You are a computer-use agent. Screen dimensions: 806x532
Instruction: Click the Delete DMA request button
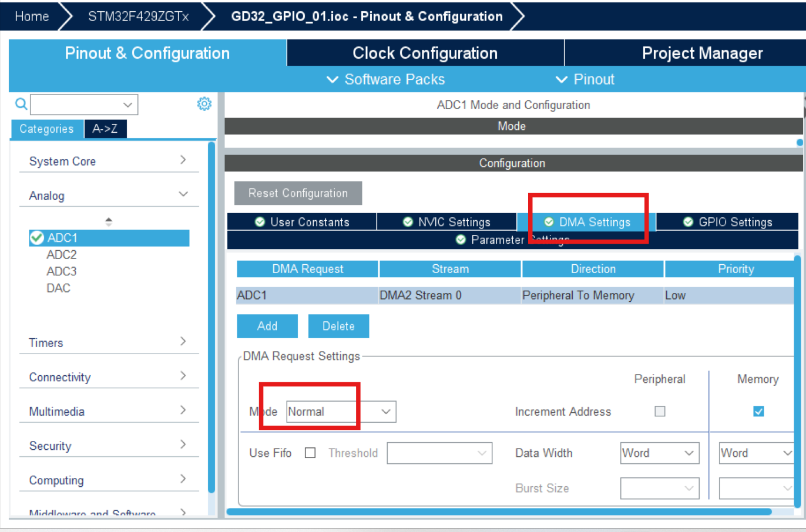point(338,326)
